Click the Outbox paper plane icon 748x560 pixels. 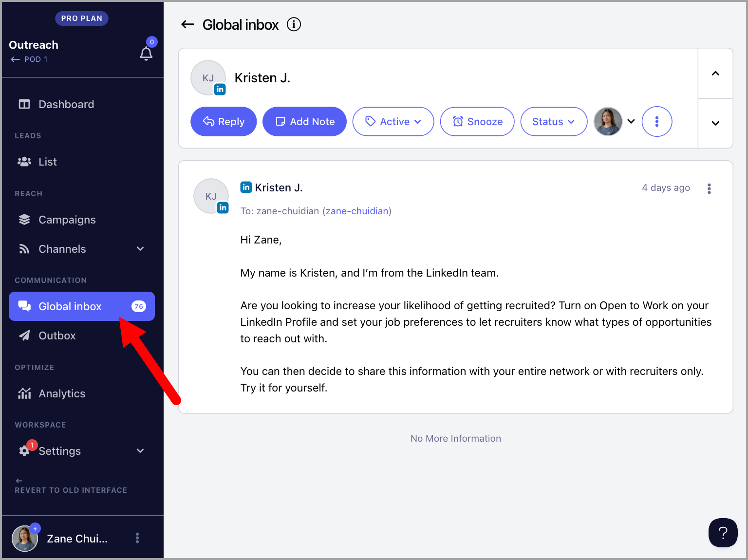coord(24,336)
